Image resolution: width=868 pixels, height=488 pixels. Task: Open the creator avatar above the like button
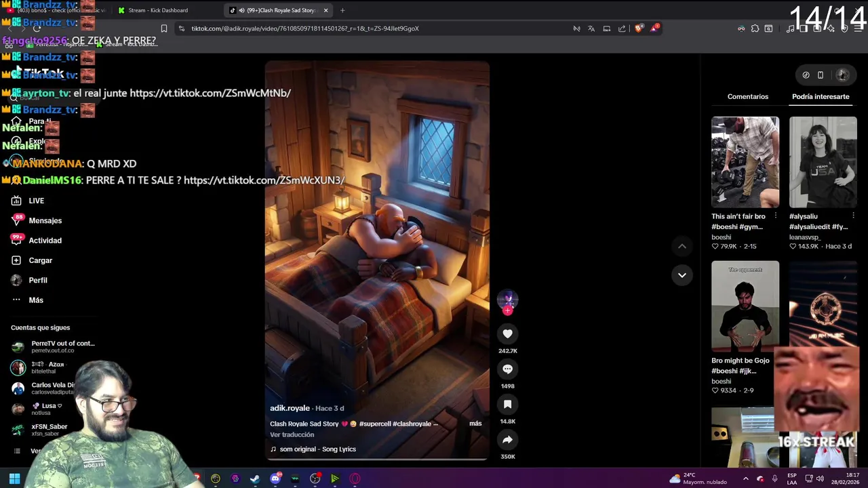507,299
